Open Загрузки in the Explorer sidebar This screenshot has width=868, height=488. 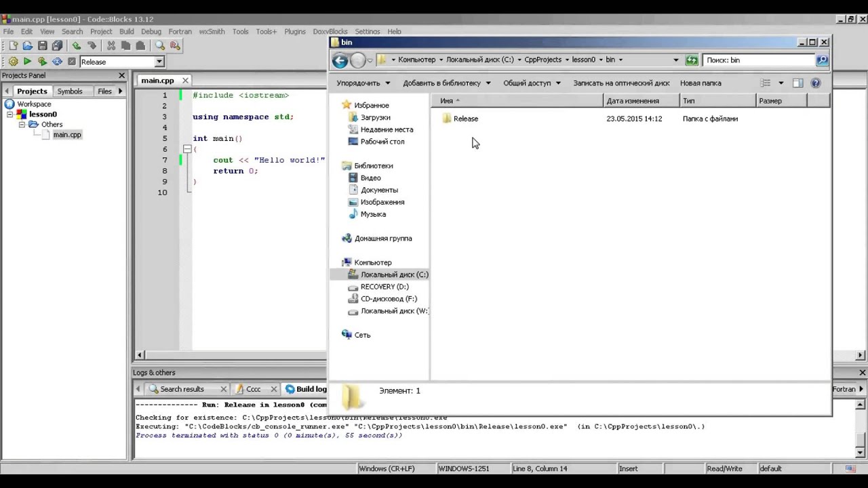(375, 117)
